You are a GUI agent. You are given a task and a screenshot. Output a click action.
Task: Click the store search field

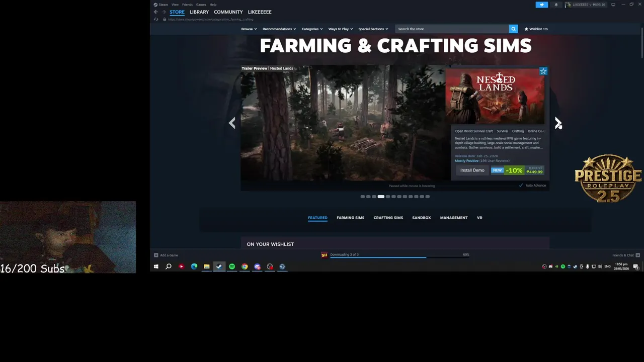coord(452,29)
